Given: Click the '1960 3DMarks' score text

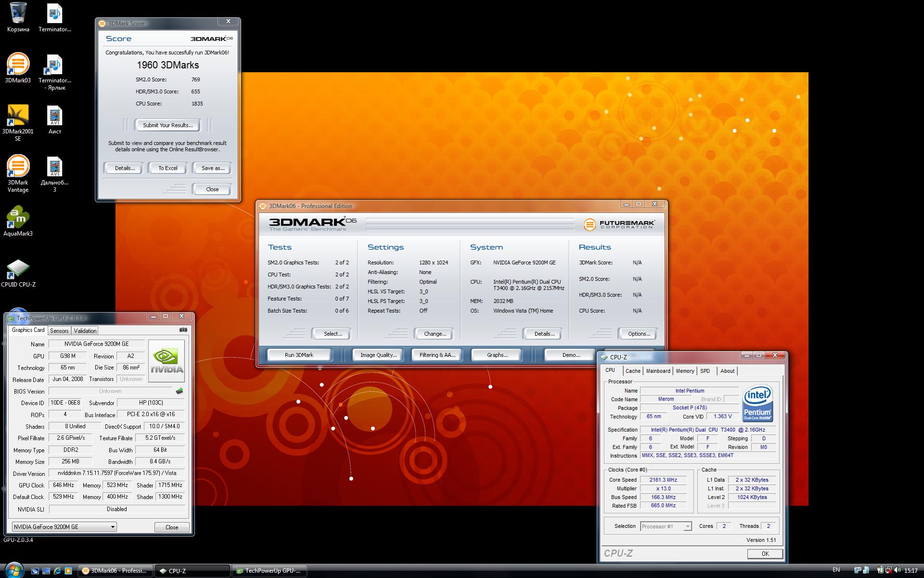Looking at the screenshot, I should (167, 65).
